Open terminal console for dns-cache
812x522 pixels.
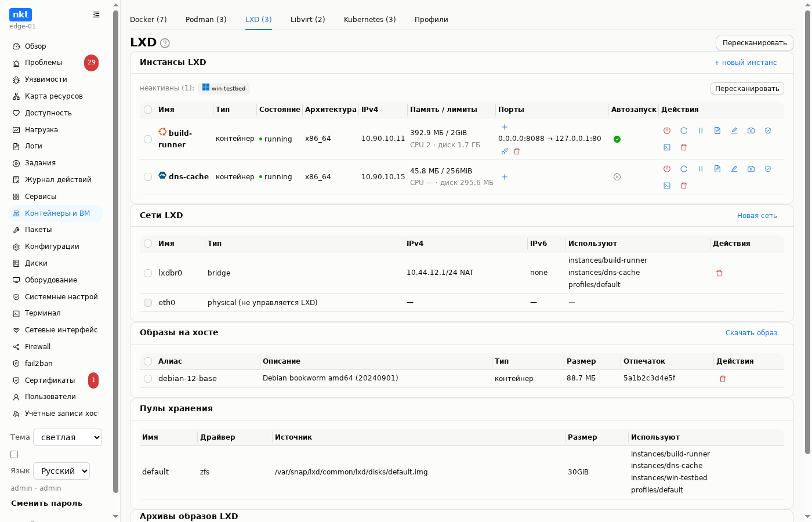point(667,186)
